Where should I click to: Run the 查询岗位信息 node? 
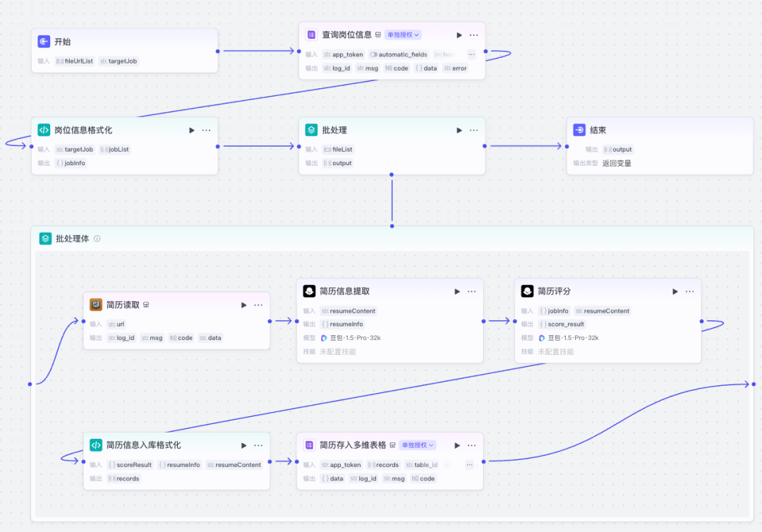(459, 35)
